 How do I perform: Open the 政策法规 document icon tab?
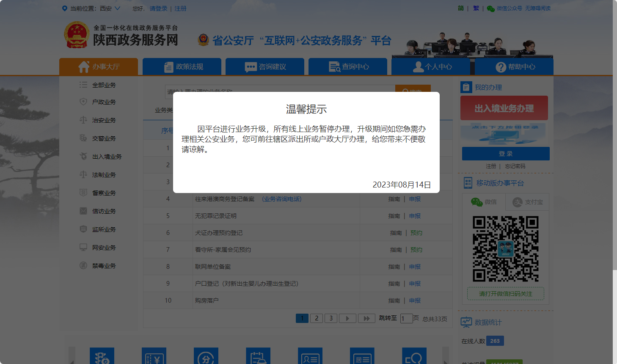tap(169, 67)
